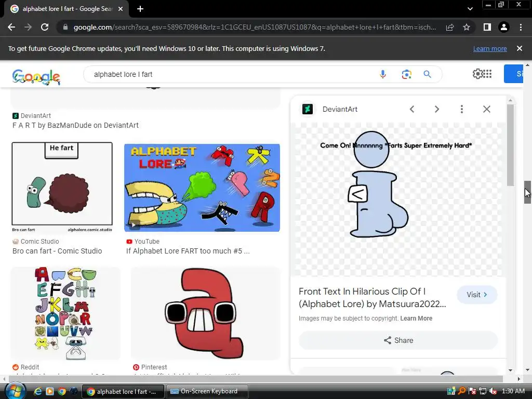Launch Internet Explorer from the taskbar
532x399 pixels.
click(38, 391)
